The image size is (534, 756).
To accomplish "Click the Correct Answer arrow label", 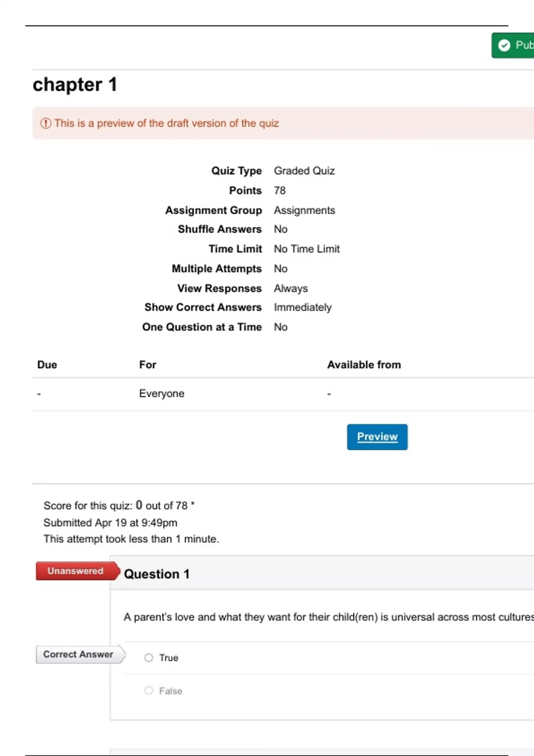I will click(78, 655).
